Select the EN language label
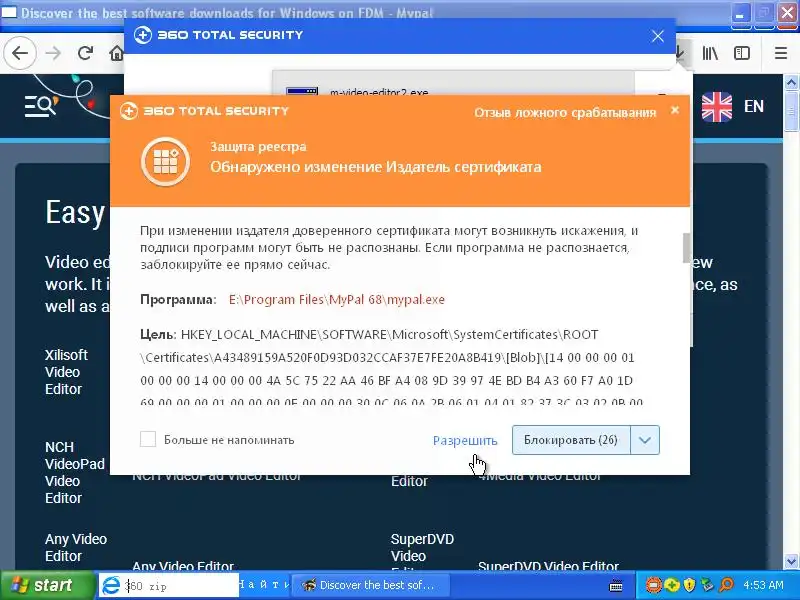The height and width of the screenshot is (600, 800). pyautogui.click(x=754, y=106)
